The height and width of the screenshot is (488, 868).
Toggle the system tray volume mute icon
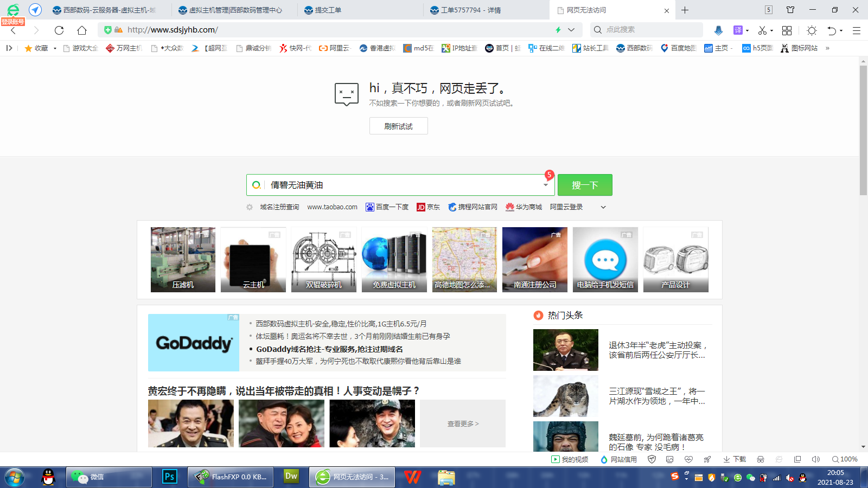point(790,478)
